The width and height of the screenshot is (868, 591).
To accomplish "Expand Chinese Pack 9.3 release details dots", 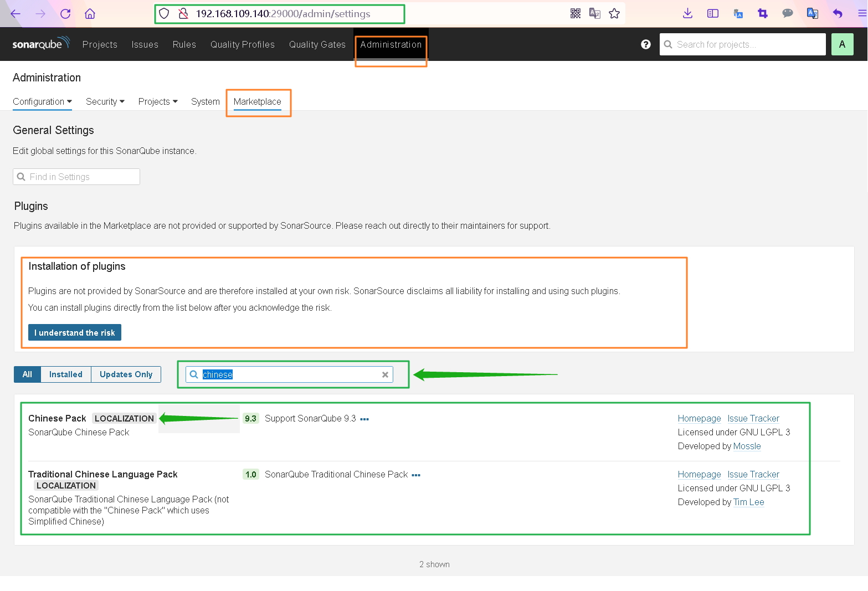I will (364, 419).
